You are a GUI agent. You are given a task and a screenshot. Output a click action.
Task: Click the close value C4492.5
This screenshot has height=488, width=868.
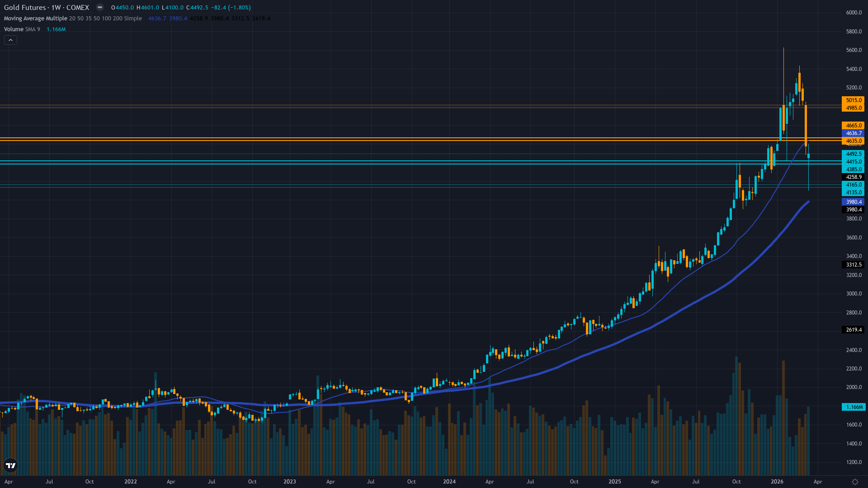point(197,8)
